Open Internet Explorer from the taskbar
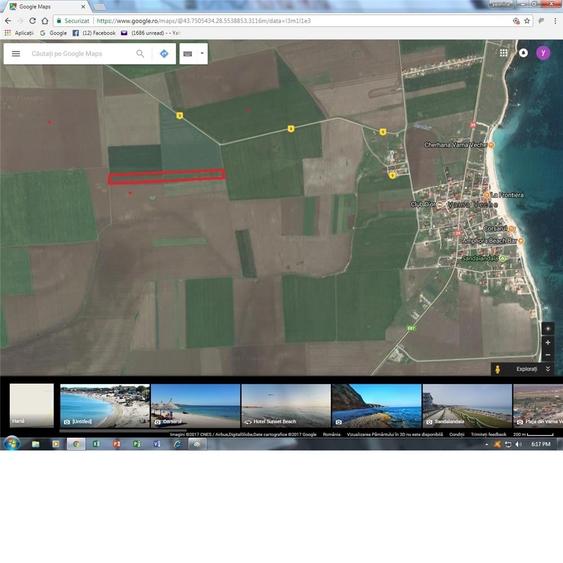563x563 pixels. click(177, 444)
